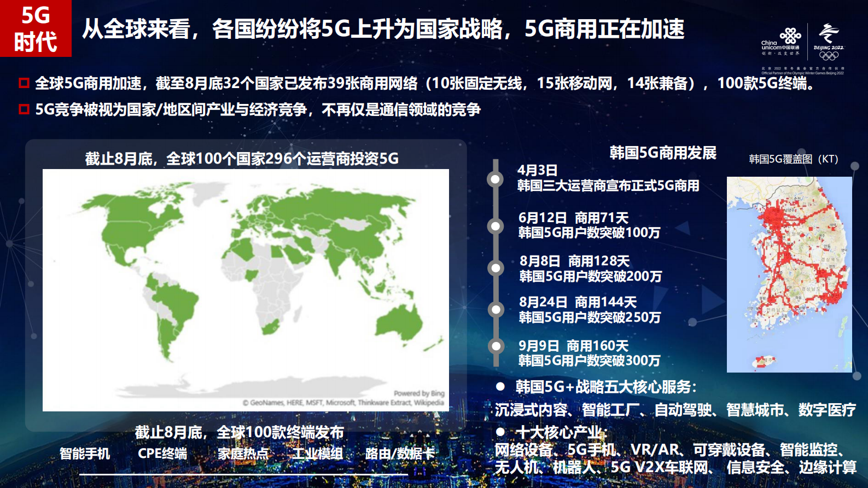Click the text "8月8日 商用128天"
Screen dimensions: 868x488
[x=574, y=261]
